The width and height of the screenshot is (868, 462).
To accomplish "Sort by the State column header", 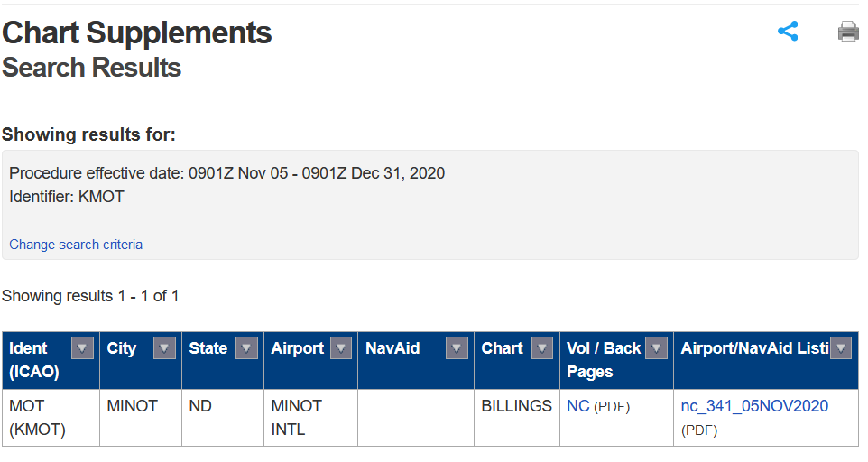I will [208, 348].
